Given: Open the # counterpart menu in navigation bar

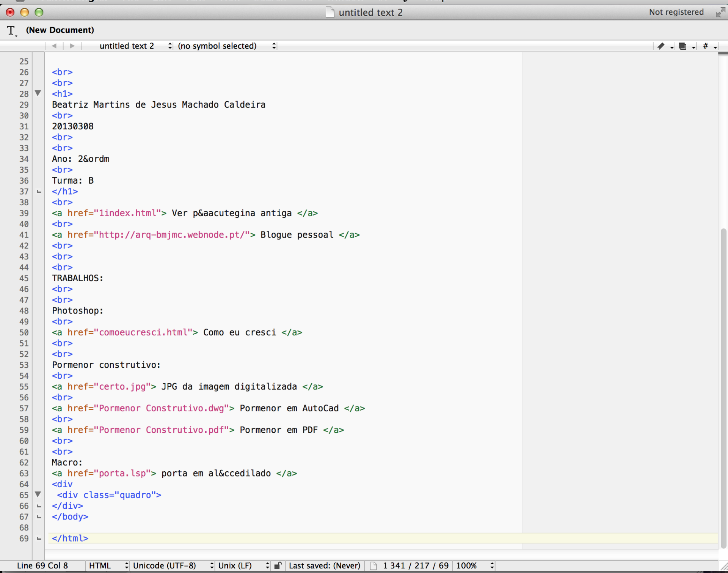Looking at the screenshot, I should pyautogui.click(x=709, y=46).
